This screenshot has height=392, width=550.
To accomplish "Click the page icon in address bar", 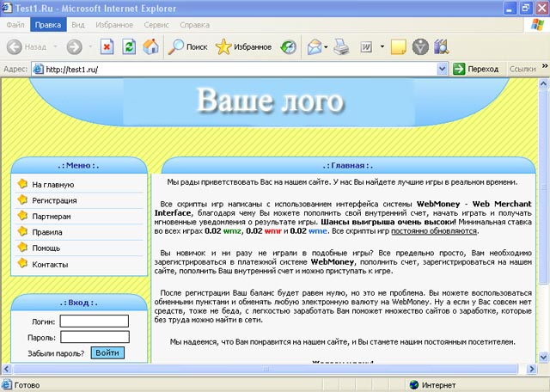I will coord(38,69).
